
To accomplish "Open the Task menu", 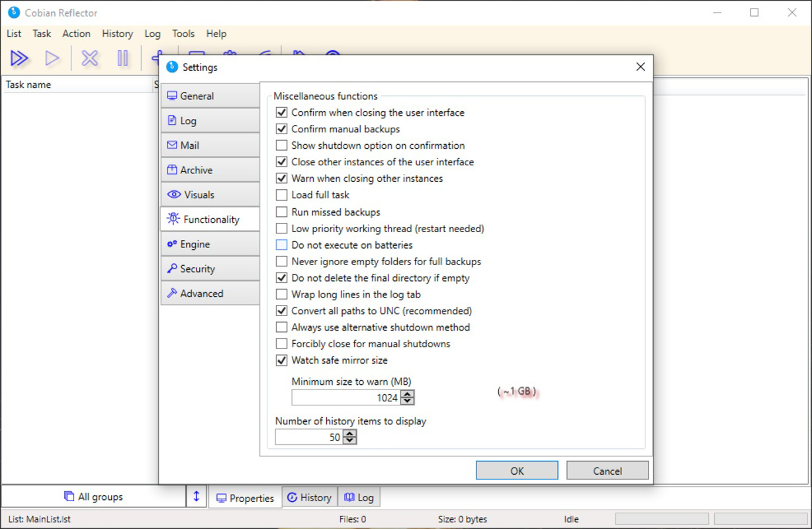I will coord(42,34).
